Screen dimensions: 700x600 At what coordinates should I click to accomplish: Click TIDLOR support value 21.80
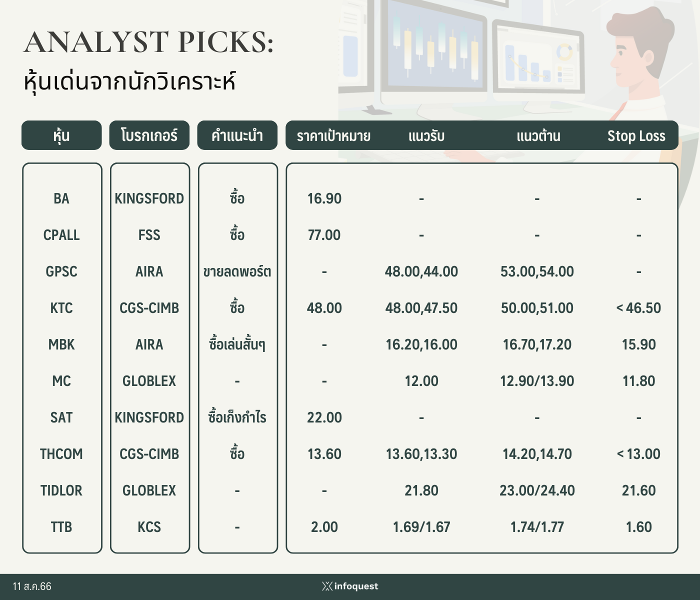421,490
